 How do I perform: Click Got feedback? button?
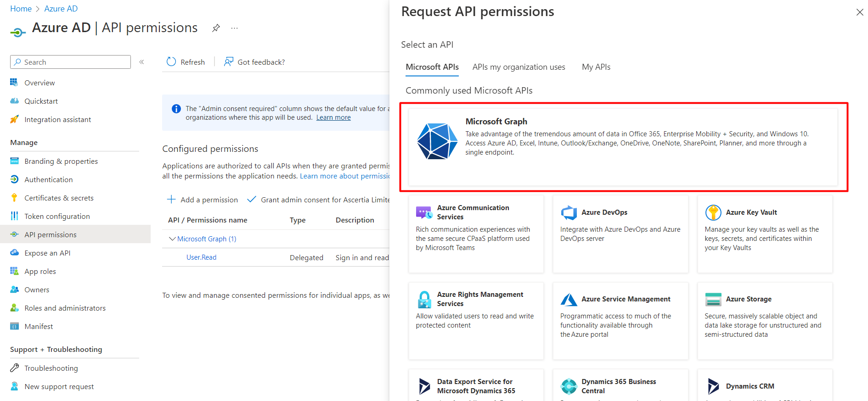coord(254,62)
